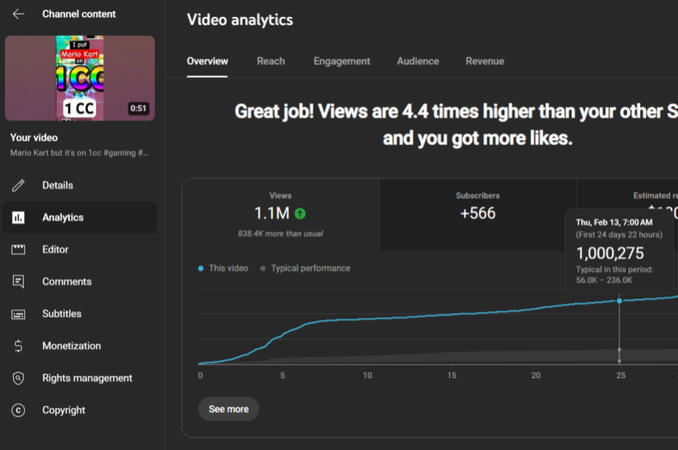Select the Audience tab

pyautogui.click(x=417, y=61)
